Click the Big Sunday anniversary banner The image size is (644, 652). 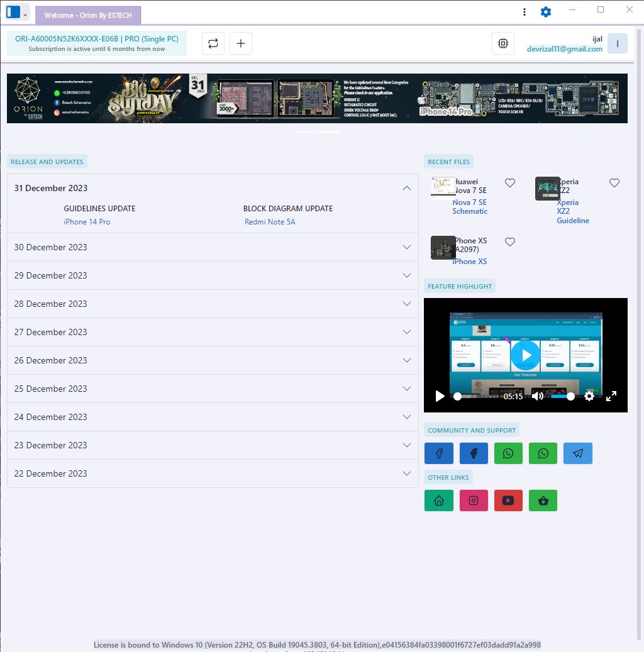coord(317,98)
